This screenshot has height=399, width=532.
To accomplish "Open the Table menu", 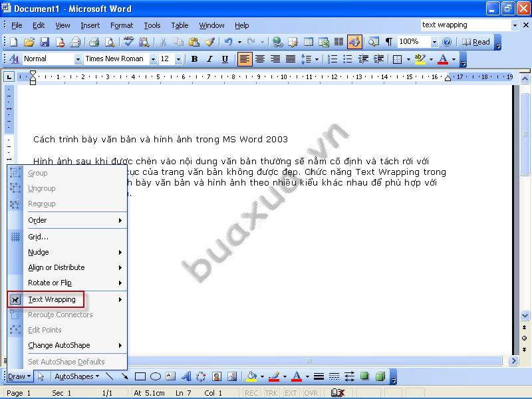I will [x=180, y=25].
